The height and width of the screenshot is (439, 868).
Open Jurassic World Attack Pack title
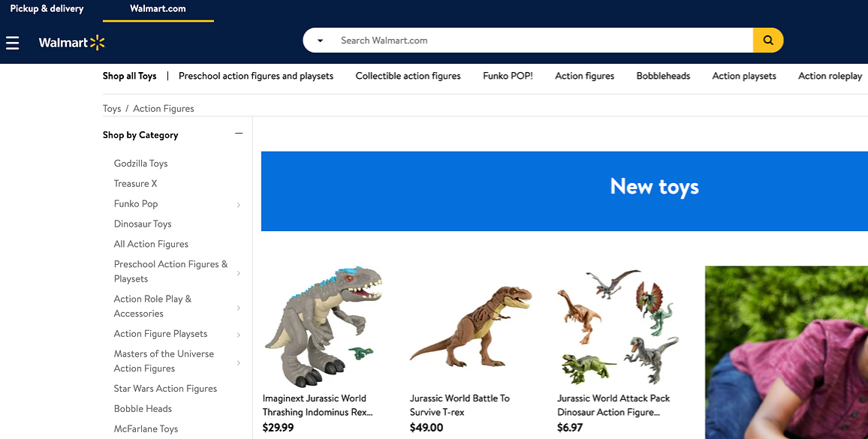613,405
